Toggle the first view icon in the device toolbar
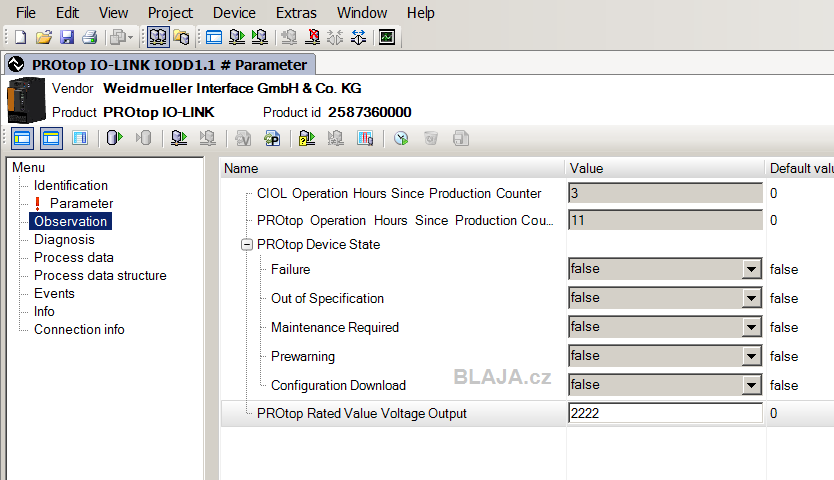 (22, 138)
